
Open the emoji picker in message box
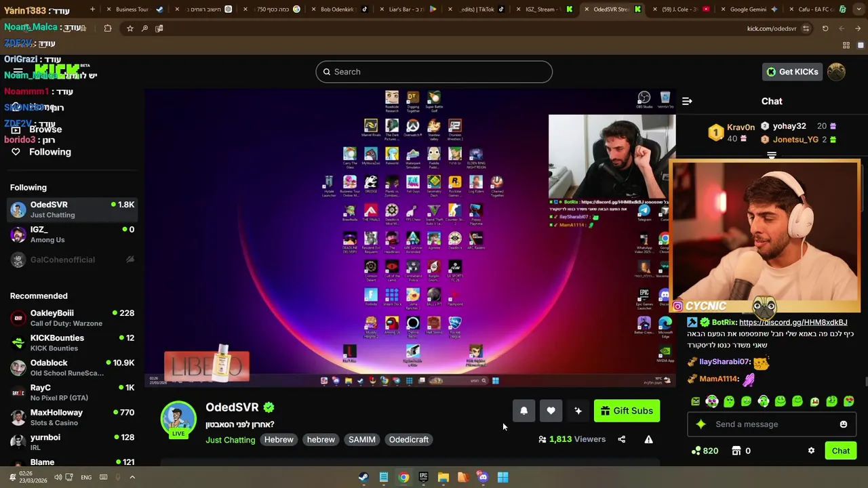(843, 424)
